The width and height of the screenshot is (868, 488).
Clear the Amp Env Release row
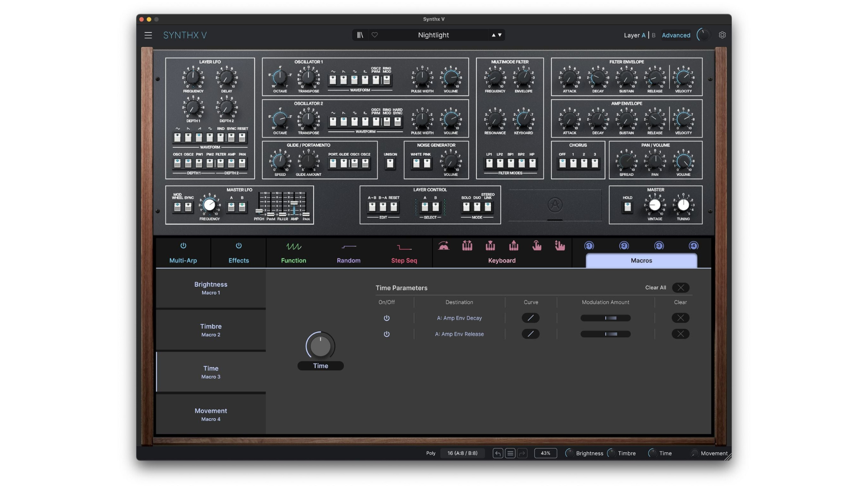[680, 334]
